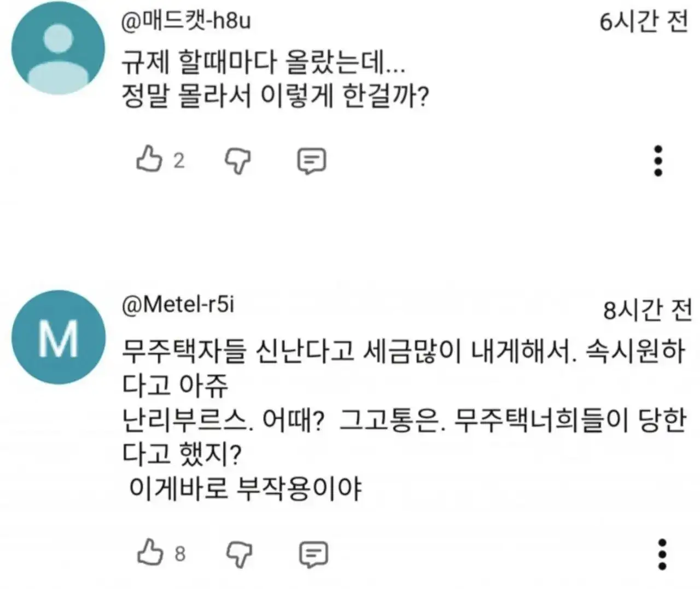Visit the @Metel-r5i channel username link
This screenshot has height=589, width=700.
pyautogui.click(x=178, y=305)
